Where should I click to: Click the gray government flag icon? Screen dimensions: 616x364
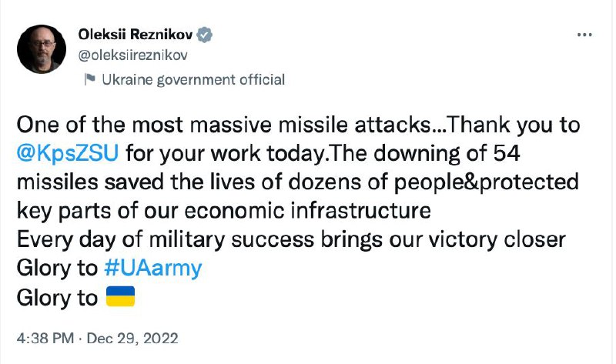tap(88, 79)
